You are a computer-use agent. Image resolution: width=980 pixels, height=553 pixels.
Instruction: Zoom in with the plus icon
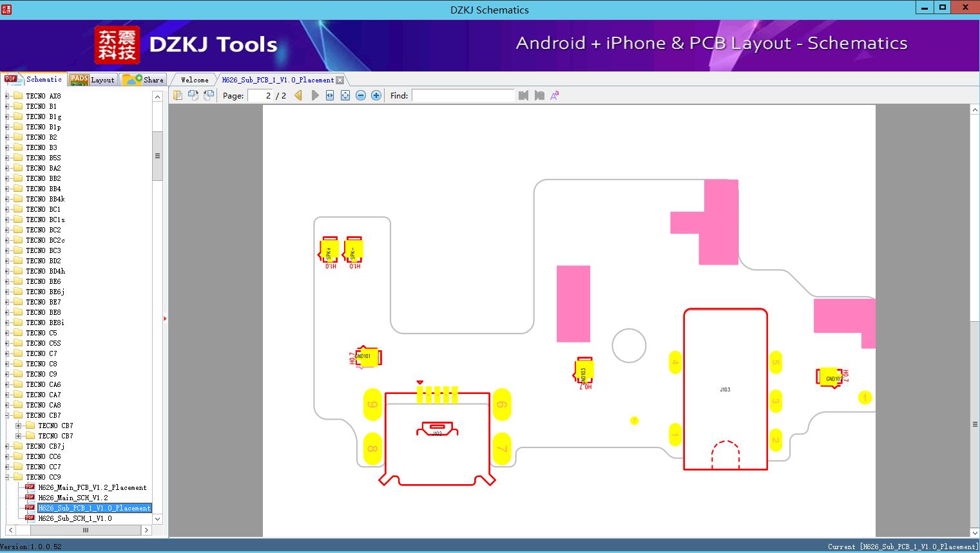(x=376, y=95)
